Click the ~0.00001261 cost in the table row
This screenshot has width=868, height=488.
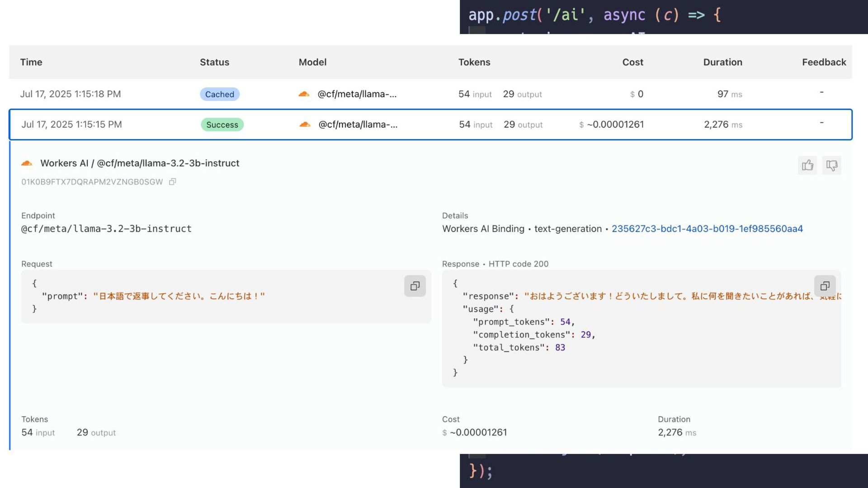tap(611, 124)
